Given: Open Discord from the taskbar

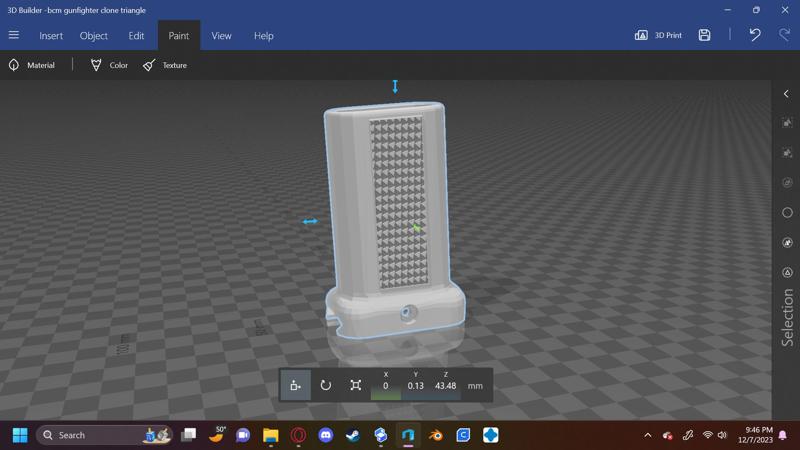Looking at the screenshot, I should click(326, 435).
